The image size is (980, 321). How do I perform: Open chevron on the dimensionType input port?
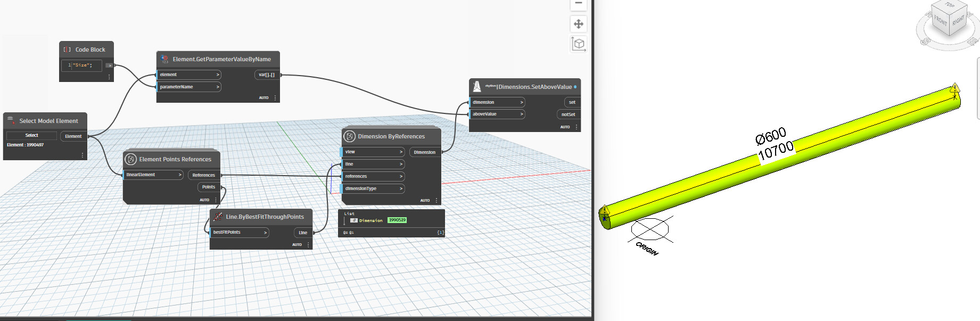[x=401, y=189]
